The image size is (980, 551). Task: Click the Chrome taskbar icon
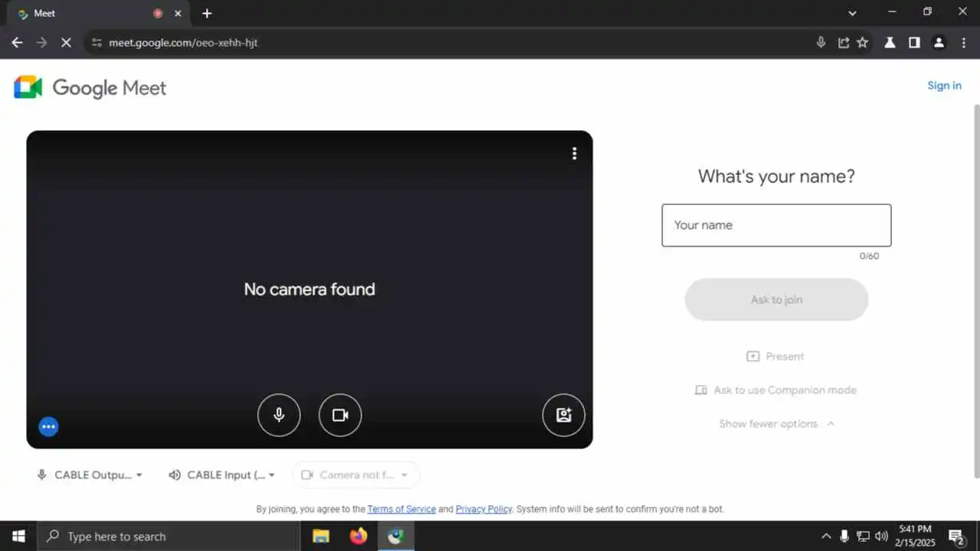[x=396, y=536]
